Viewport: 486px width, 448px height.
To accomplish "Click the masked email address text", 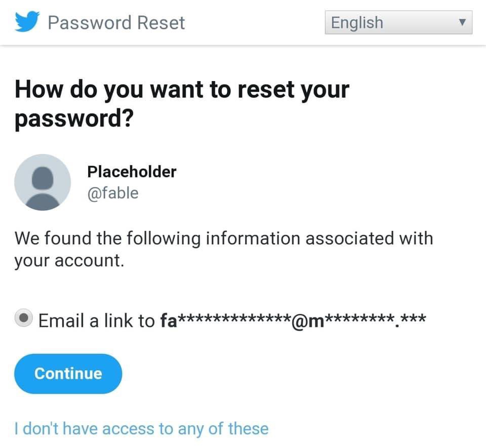I will pos(293,320).
